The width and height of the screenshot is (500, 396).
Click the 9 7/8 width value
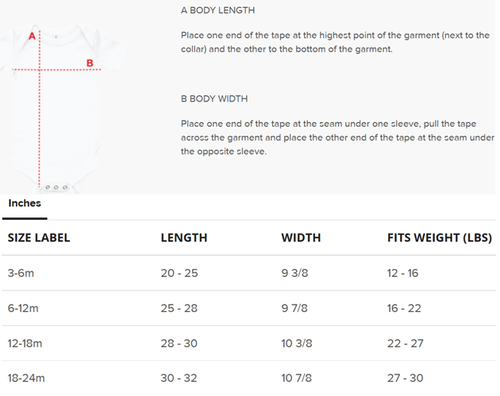[x=294, y=308]
